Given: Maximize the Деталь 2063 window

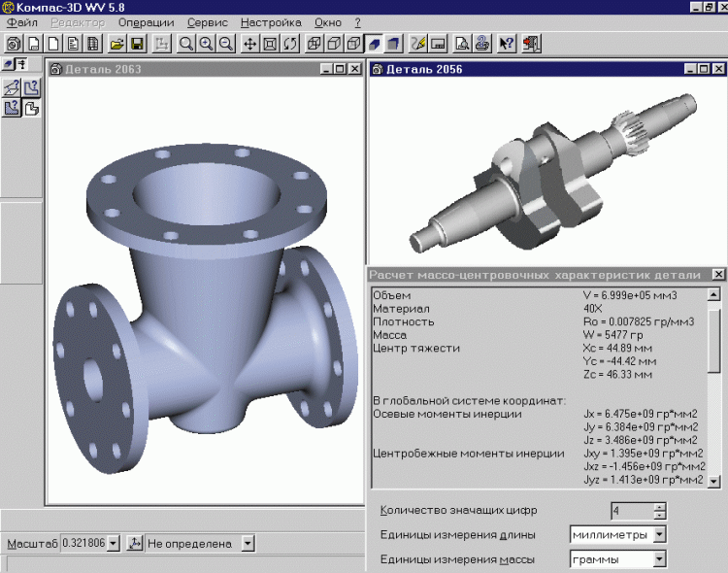Looking at the screenshot, I should (341, 69).
